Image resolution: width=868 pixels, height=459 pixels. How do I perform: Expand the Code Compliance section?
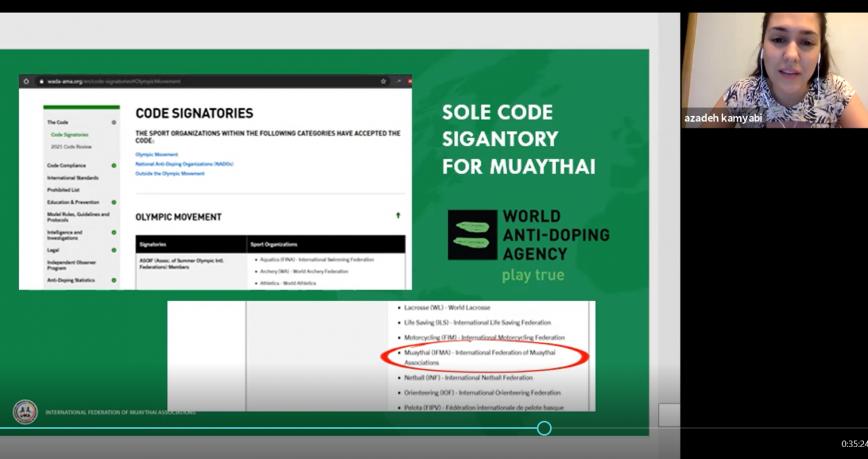(114, 165)
